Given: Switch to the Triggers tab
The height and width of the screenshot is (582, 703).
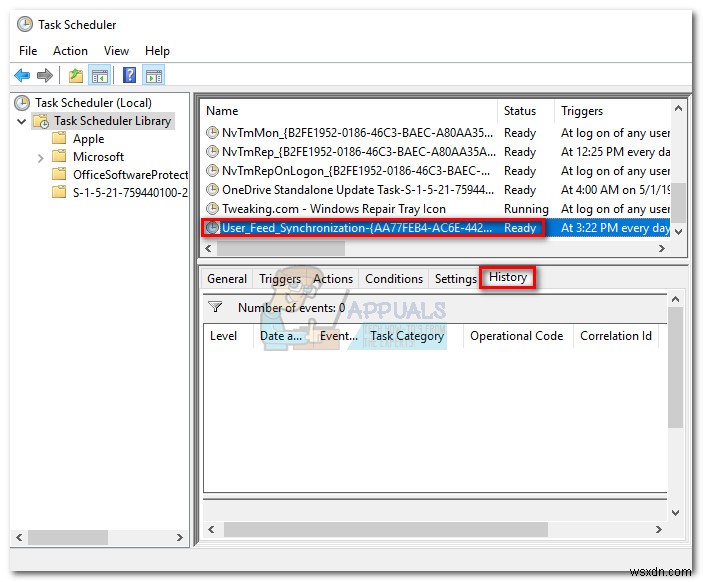Looking at the screenshot, I should tap(280, 278).
